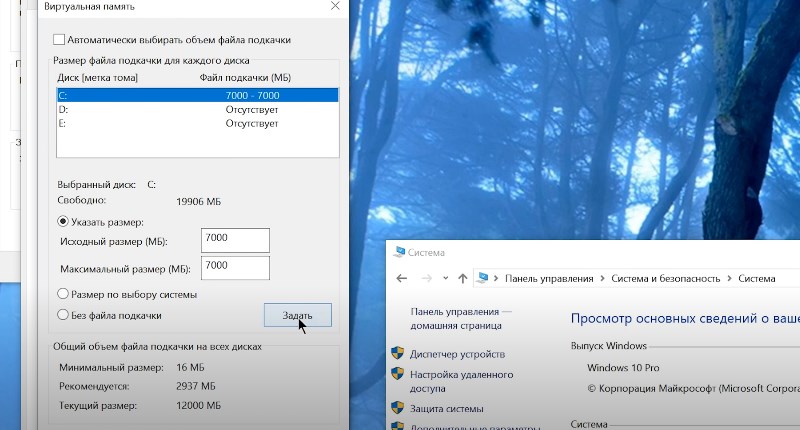Viewport: 800px width, 430px height.
Task: Click the shield icon beside Настройка удаленного доступа
Action: tap(397, 375)
